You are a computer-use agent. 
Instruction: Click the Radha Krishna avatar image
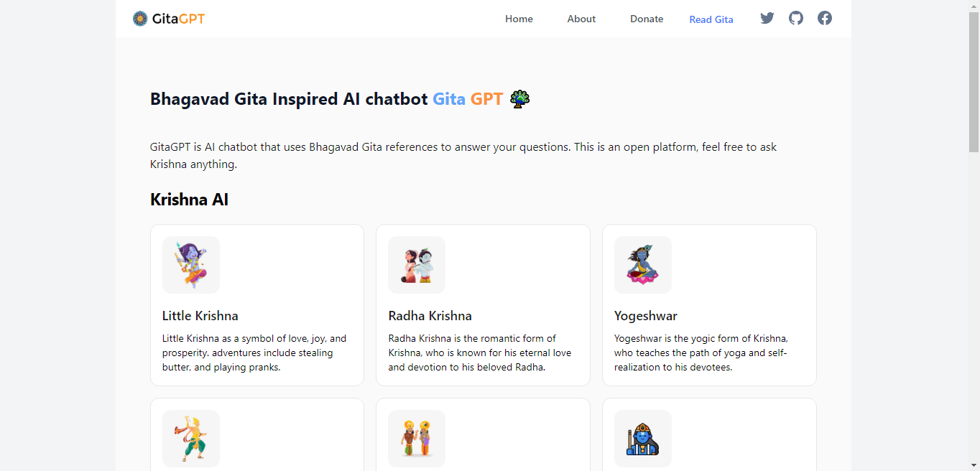[417, 265]
